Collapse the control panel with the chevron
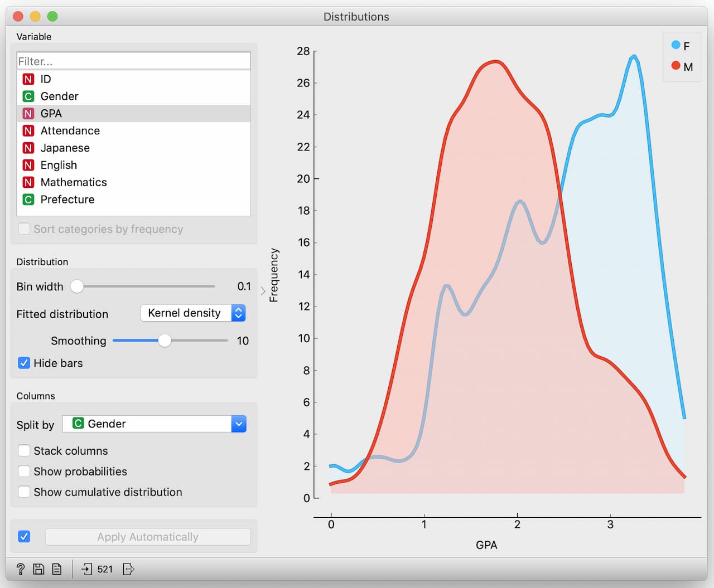This screenshot has height=588, width=714. [263, 291]
